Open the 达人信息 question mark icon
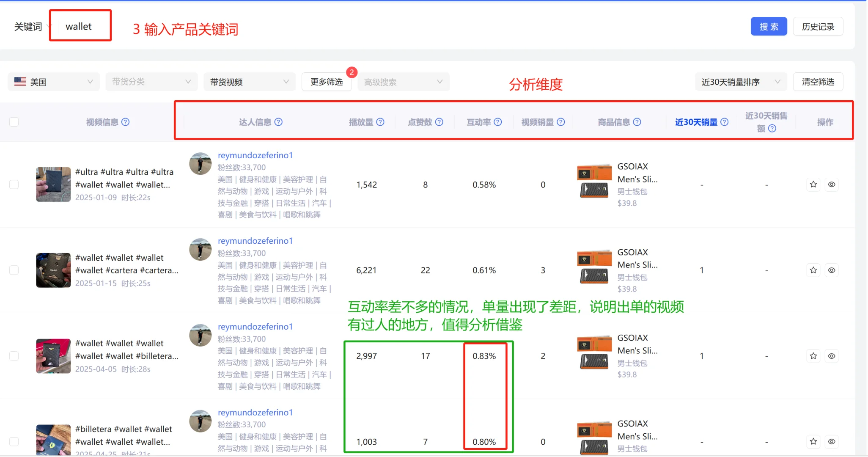The height and width of the screenshot is (457, 868). click(278, 122)
